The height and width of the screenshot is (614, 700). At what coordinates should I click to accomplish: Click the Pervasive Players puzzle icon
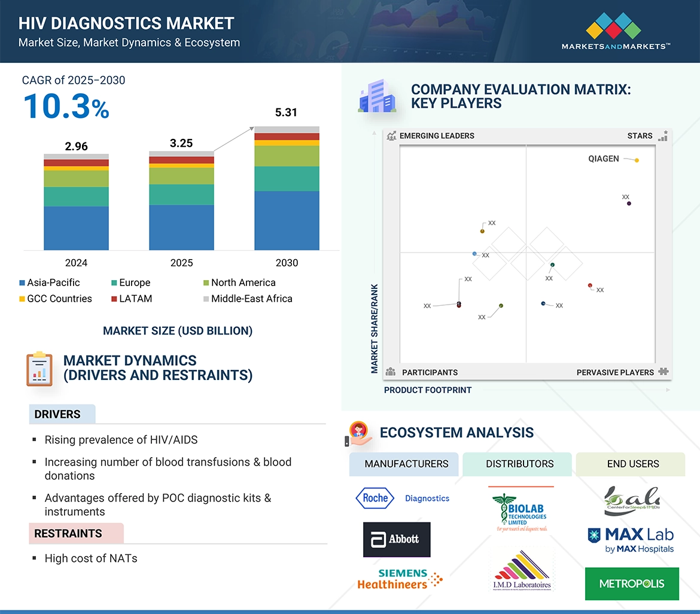[664, 372]
